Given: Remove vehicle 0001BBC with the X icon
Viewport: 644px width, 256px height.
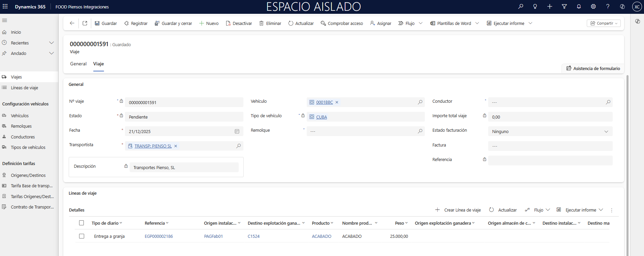Looking at the screenshot, I should coord(337,102).
